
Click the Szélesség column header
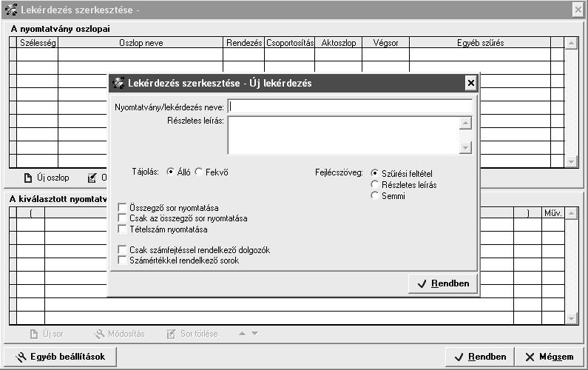(x=38, y=43)
